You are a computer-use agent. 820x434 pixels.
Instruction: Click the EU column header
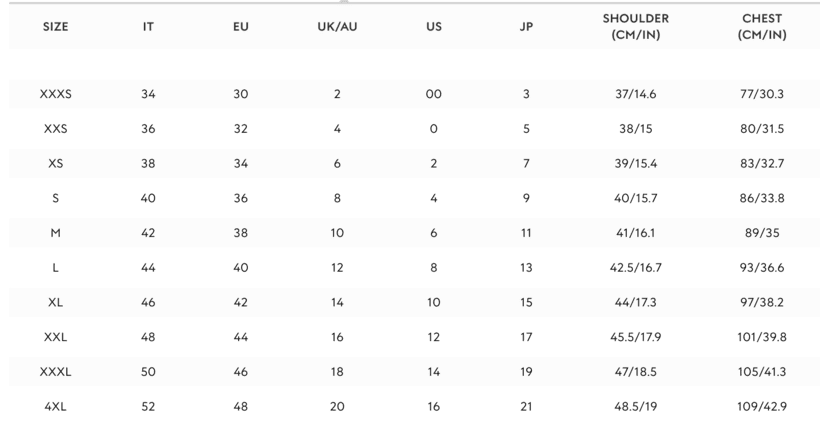tap(241, 27)
